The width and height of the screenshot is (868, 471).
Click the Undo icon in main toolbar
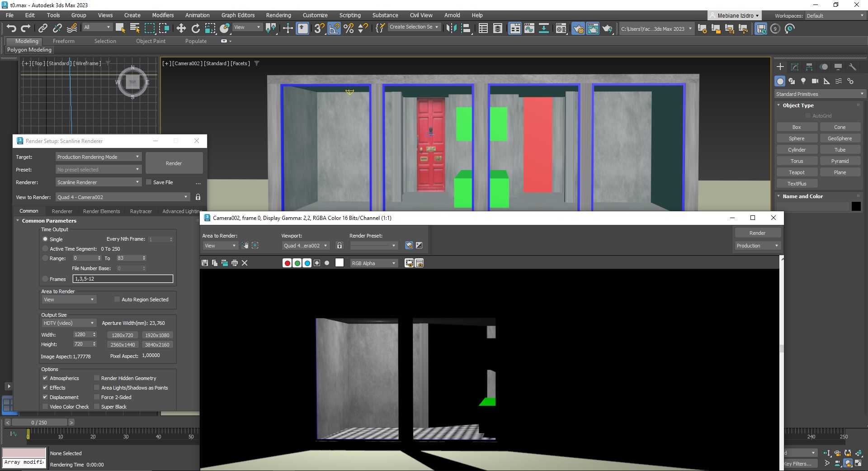[x=11, y=29]
